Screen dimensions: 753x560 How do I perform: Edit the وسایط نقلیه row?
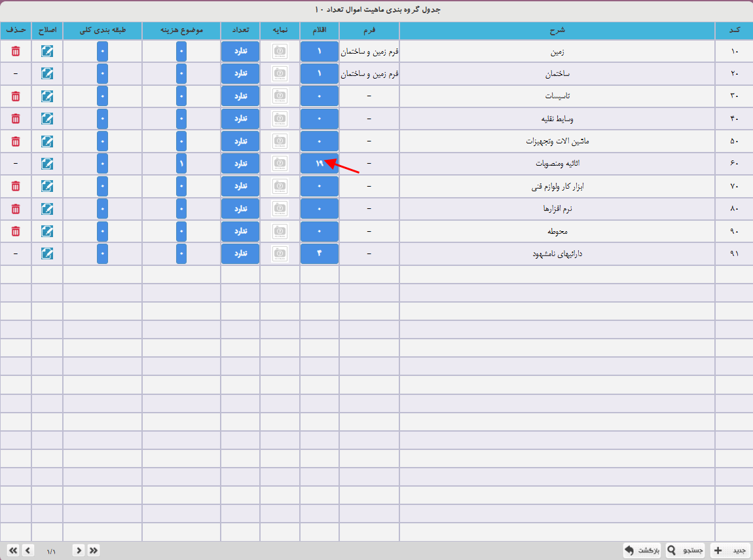click(x=47, y=119)
